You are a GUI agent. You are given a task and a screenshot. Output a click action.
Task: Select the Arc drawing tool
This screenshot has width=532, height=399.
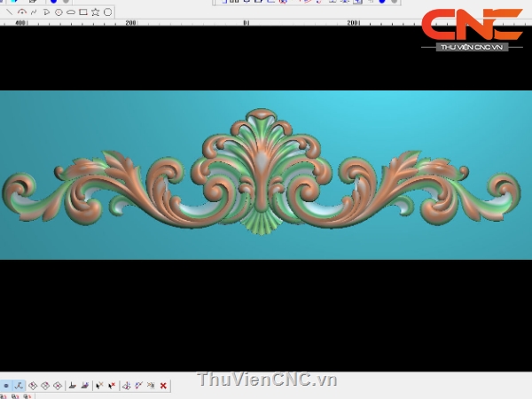22,12
